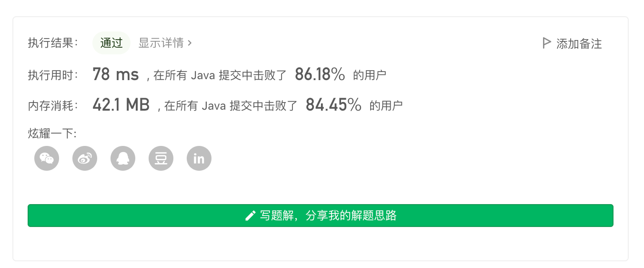This screenshot has width=644, height=268.
Task: Click the 通过 status badge
Action: pyautogui.click(x=111, y=43)
